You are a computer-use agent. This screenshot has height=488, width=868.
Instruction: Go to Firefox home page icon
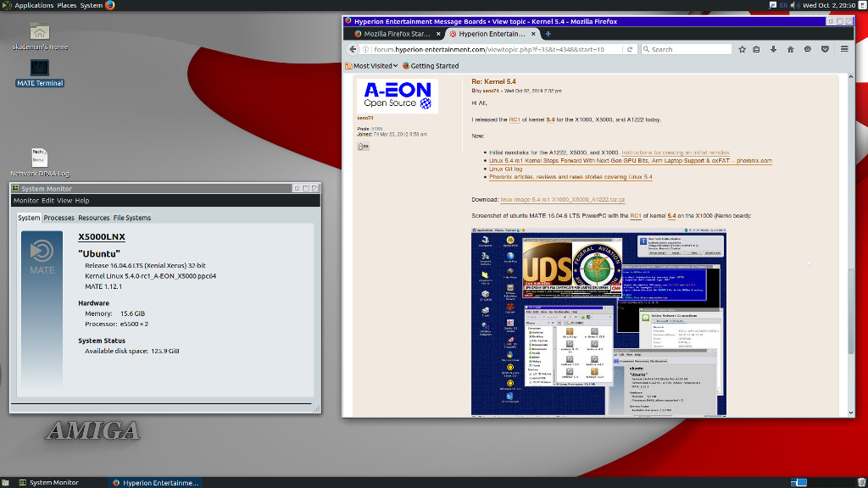click(x=791, y=49)
